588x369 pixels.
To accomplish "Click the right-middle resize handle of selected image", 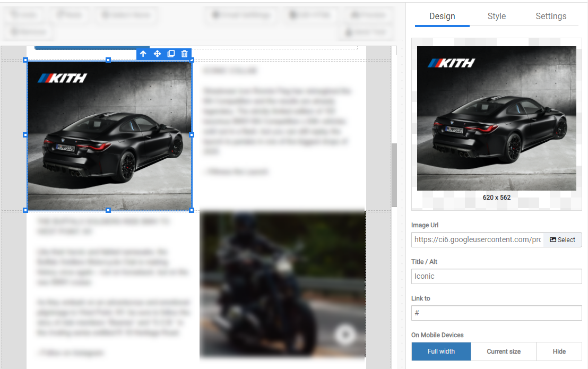I will (x=192, y=135).
